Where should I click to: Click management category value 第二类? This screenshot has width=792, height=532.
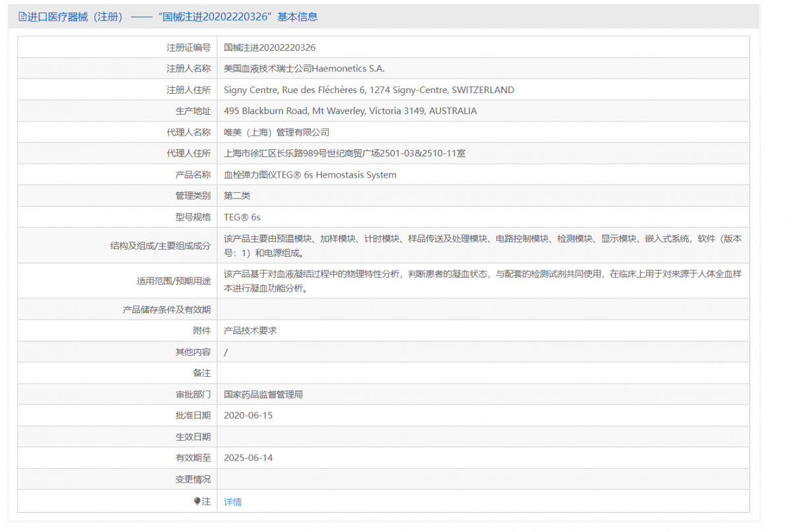pos(238,196)
